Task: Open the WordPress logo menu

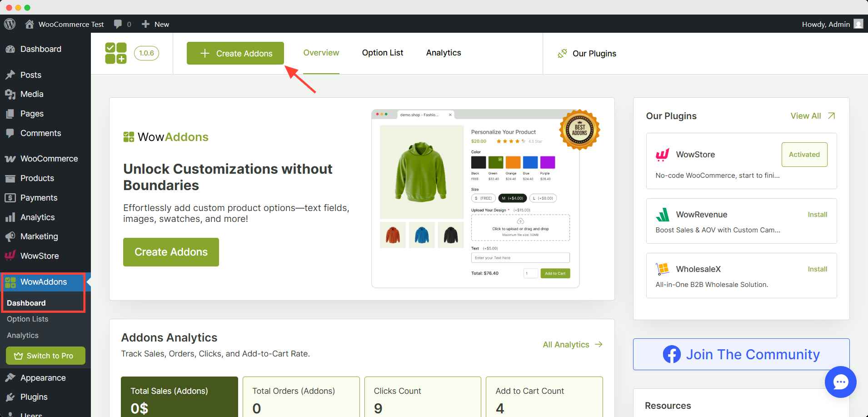Action: (10, 24)
